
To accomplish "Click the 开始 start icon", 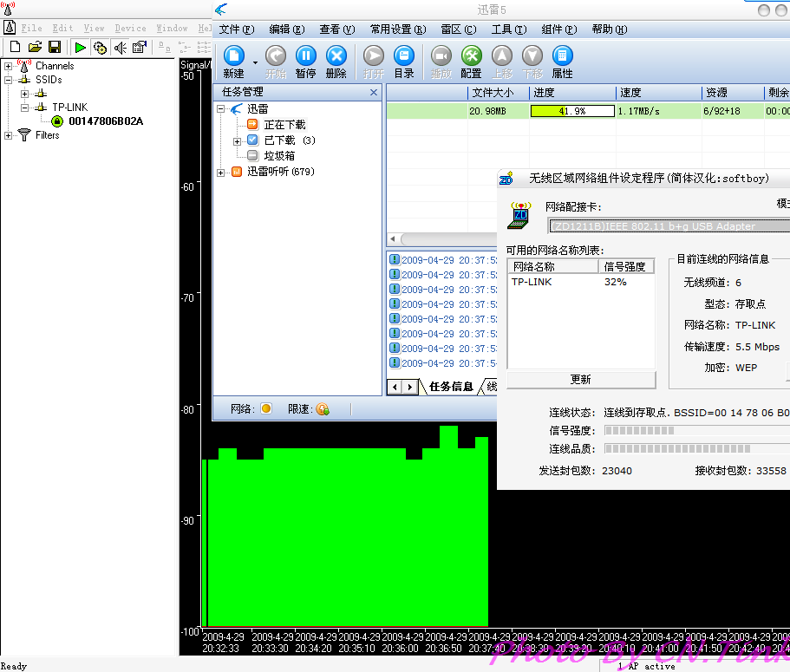I will [276, 62].
